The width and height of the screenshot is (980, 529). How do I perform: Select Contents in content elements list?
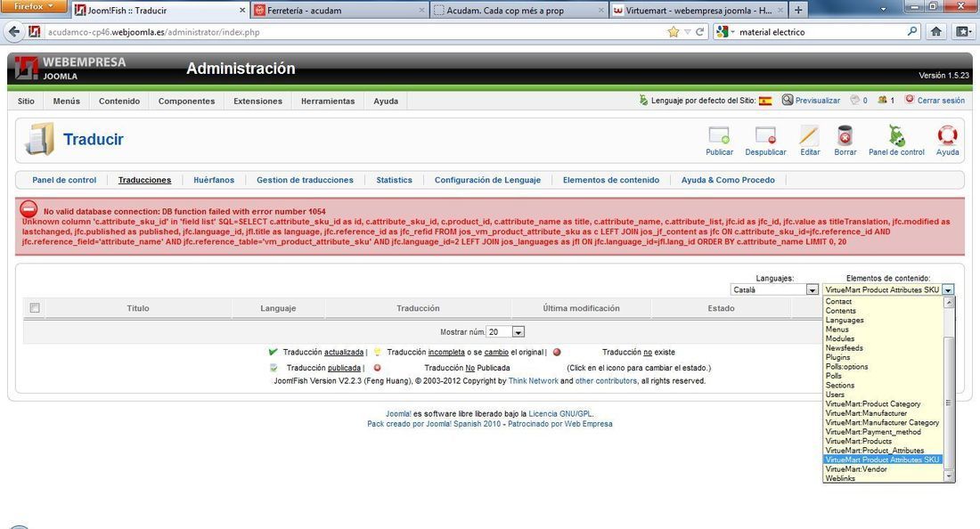tap(883, 311)
